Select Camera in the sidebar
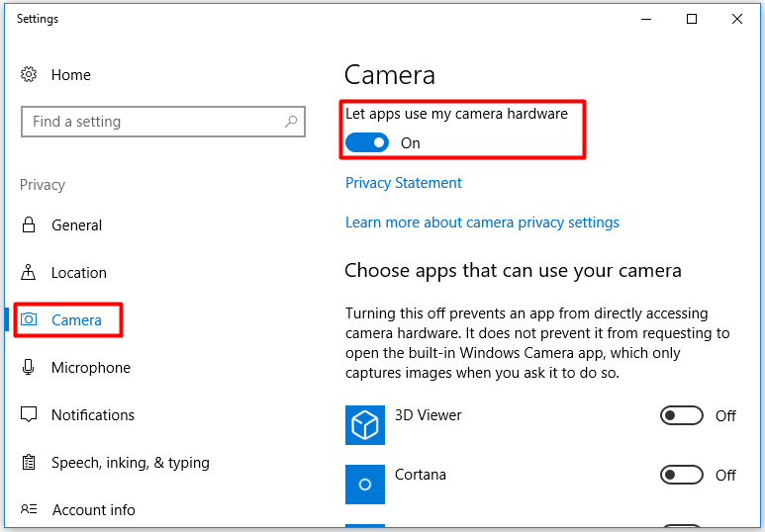Image resolution: width=765 pixels, height=532 pixels. [76, 319]
